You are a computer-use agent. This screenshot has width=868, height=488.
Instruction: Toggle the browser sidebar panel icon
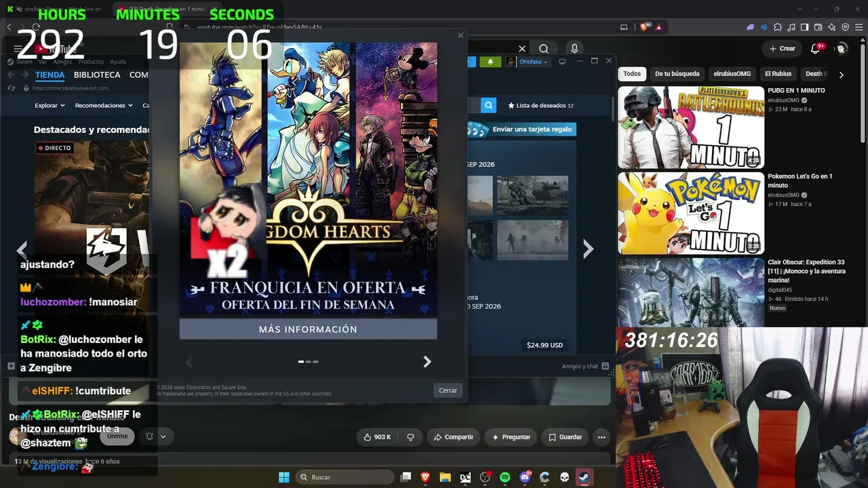tap(804, 27)
